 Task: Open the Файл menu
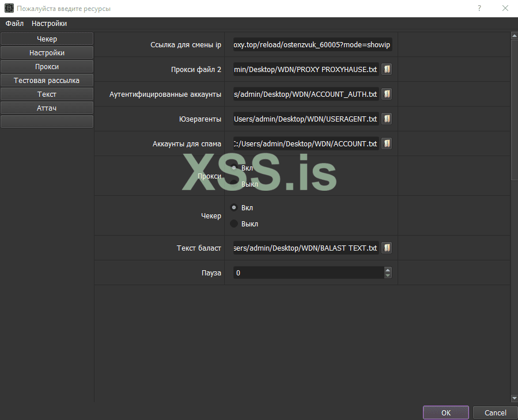click(x=14, y=24)
